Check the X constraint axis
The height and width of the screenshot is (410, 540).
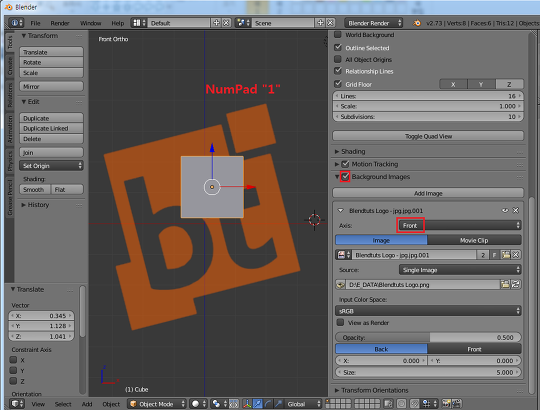[13, 360]
